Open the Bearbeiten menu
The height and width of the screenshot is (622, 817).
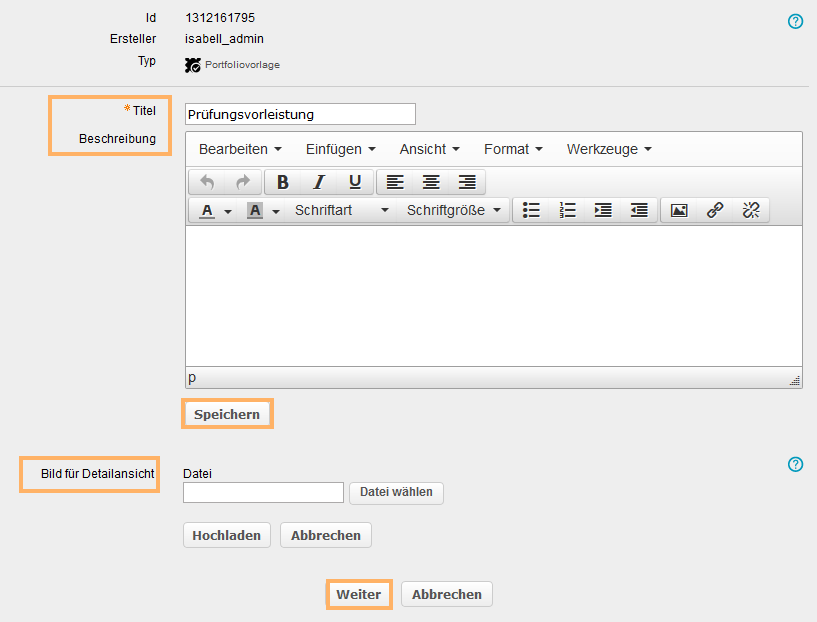(x=240, y=149)
